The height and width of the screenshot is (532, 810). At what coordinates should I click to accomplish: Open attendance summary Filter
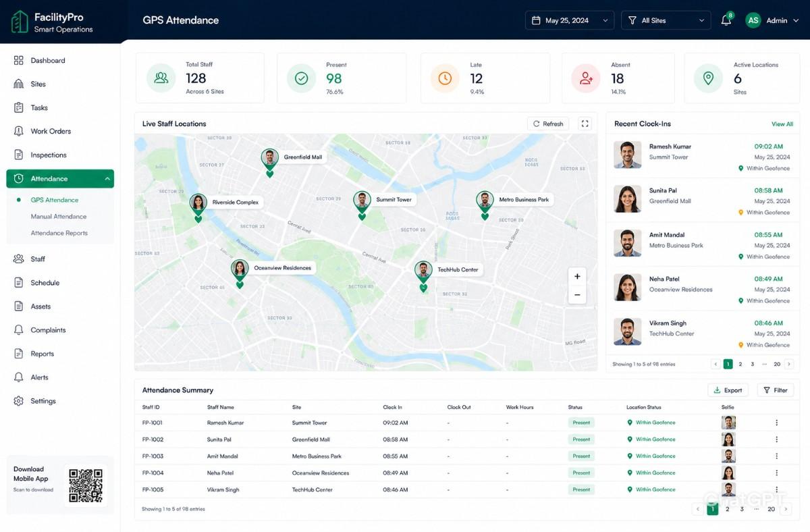[x=776, y=390]
